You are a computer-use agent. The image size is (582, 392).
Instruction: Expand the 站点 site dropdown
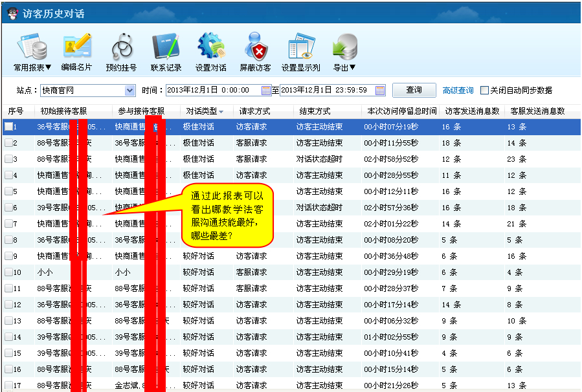[x=129, y=91]
